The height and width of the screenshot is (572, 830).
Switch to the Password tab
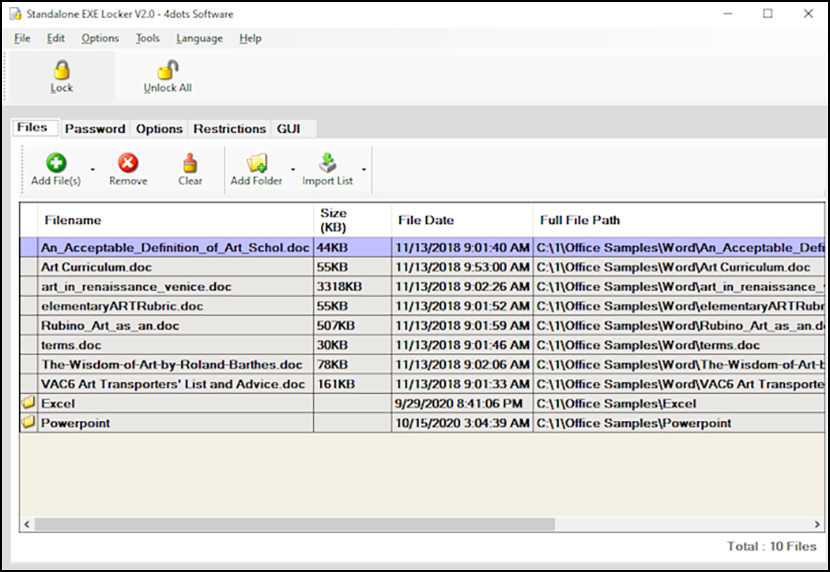95,129
